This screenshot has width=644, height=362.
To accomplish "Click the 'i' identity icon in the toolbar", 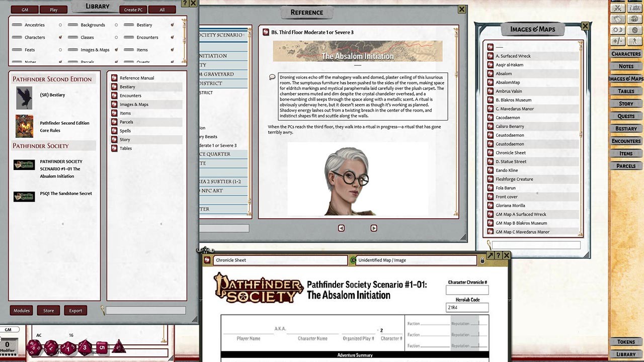I will pyautogui.click(x=634, y=9).
